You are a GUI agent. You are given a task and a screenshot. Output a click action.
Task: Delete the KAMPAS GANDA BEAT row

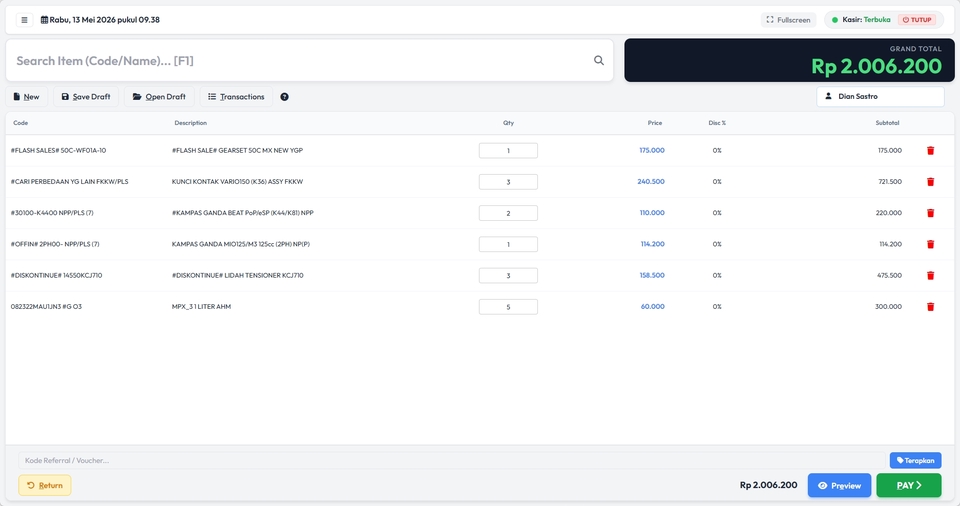(x=930, y=213)
